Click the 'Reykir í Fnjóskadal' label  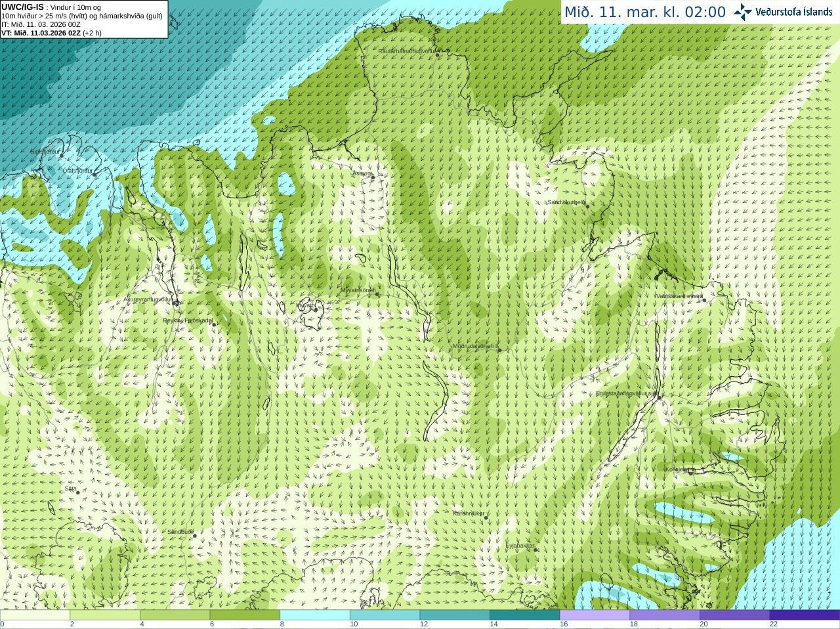(188, 320)
